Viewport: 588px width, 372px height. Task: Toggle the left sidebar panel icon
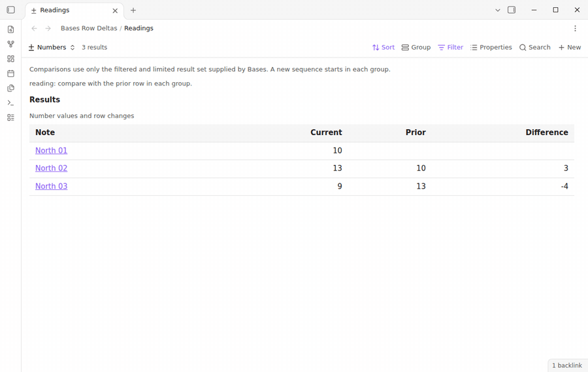[x=11, y=10]
